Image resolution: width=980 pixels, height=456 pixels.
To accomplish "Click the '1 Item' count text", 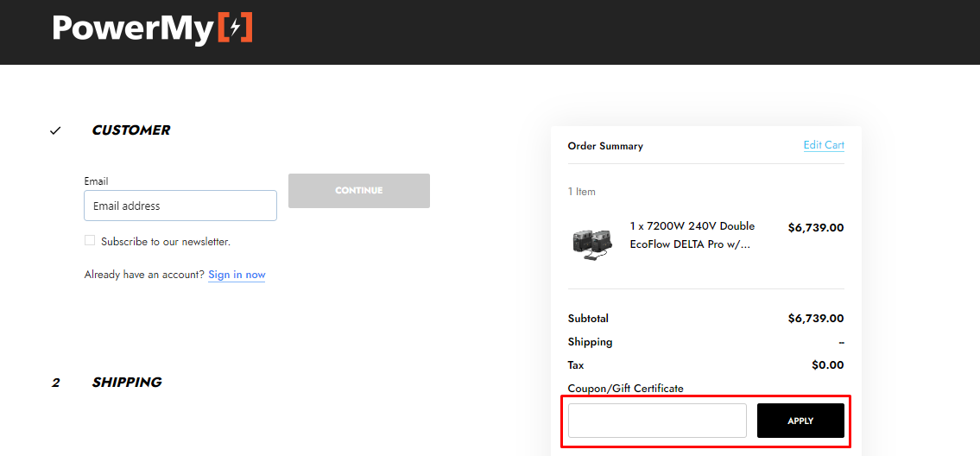I will pyautogui.click(x=581, y=192).
